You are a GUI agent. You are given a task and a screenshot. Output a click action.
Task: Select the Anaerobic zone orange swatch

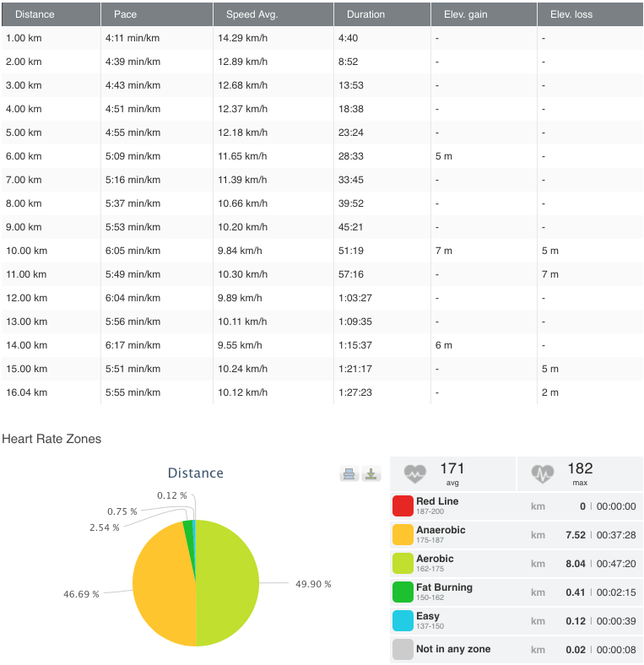pyautogui.click(x=403, y=535)
